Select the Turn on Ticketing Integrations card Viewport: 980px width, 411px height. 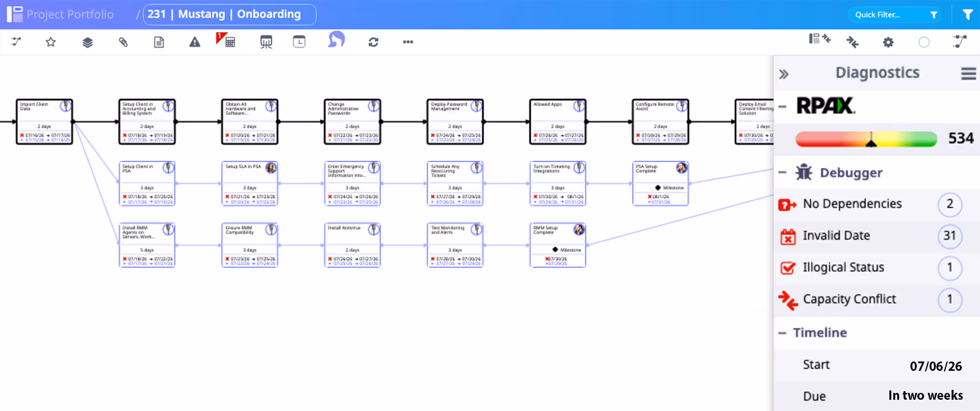pyautogui.click(x=558, y=183)
